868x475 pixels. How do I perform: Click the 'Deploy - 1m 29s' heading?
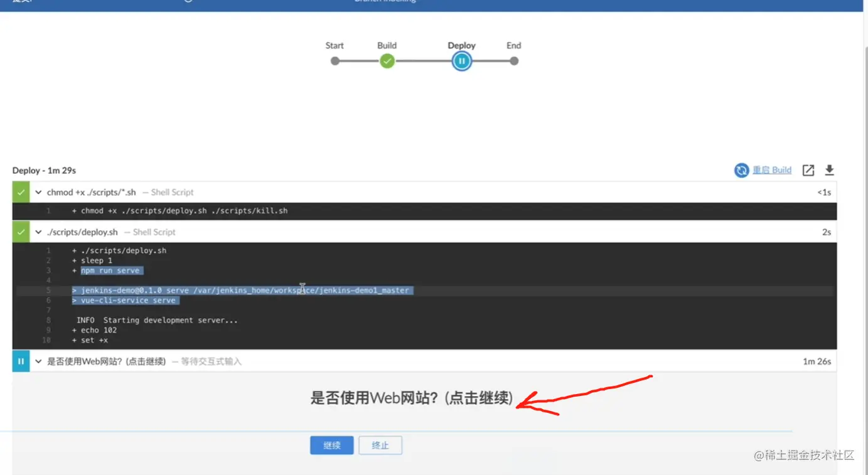point(44,171)
